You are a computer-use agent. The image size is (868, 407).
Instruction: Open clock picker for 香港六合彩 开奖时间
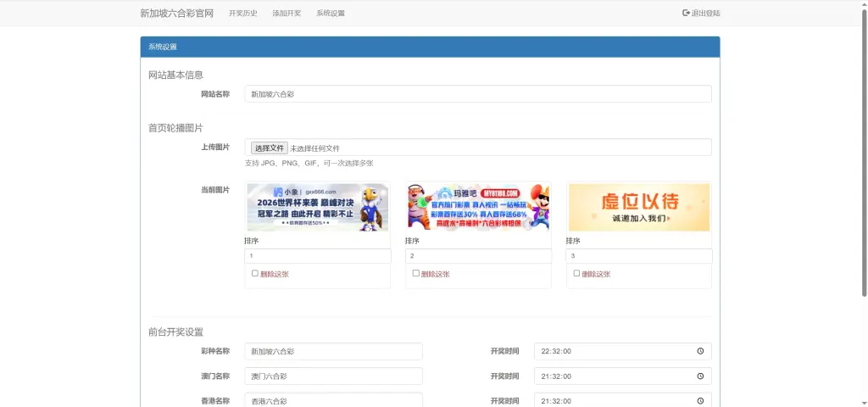click(x=700, y=401)
